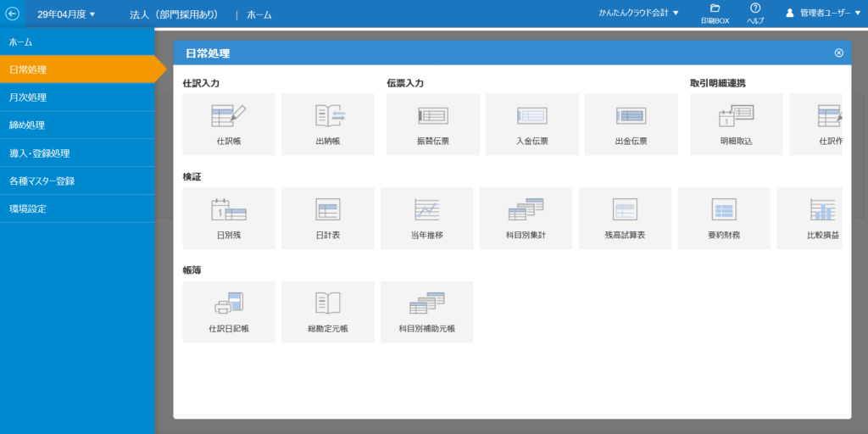868x434 pixels.
Task: Open the 科目別補助元帳 subsidiary ledger tile
Action: coord(427,312)
